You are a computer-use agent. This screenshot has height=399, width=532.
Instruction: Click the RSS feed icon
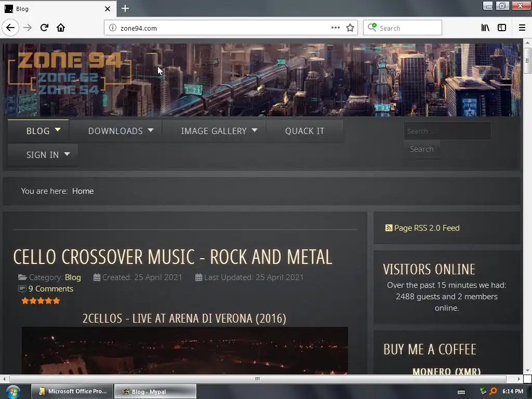[x=389, y=228]
